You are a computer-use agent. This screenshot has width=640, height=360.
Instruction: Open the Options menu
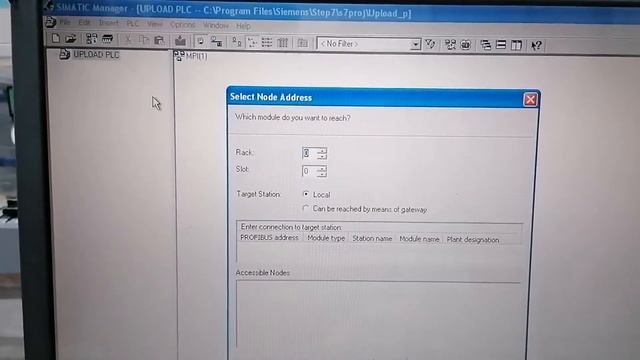click(182, 25)
